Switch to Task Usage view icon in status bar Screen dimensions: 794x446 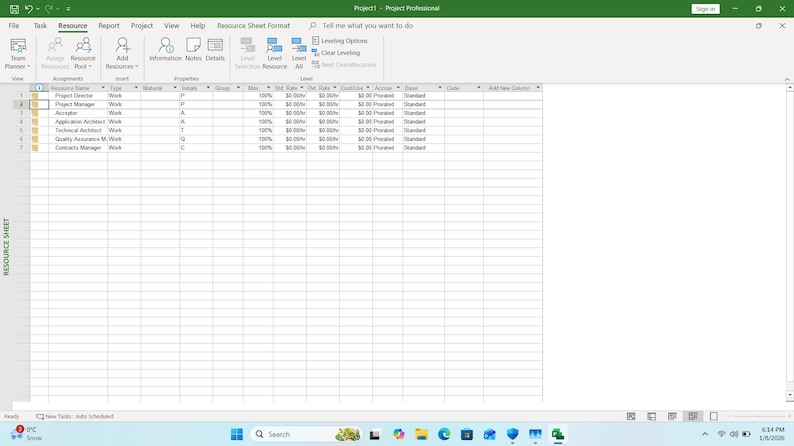pyautogui.click(x=652, y=417)
